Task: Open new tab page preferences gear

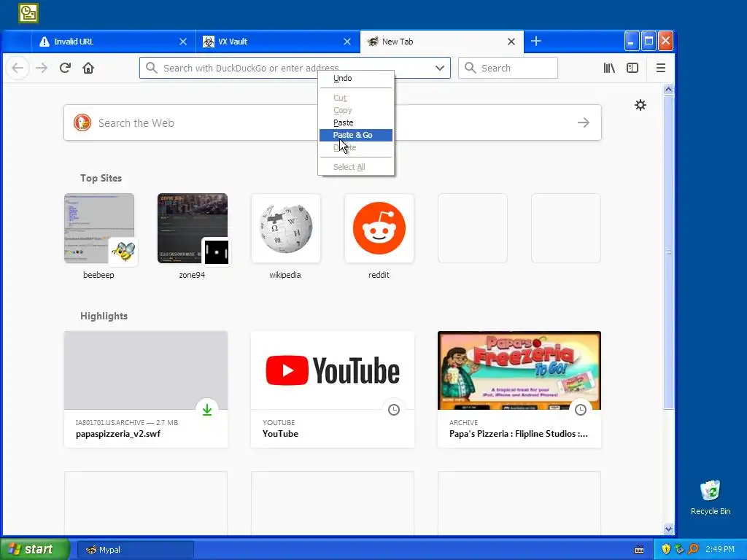Action: (x=640, y=105)
